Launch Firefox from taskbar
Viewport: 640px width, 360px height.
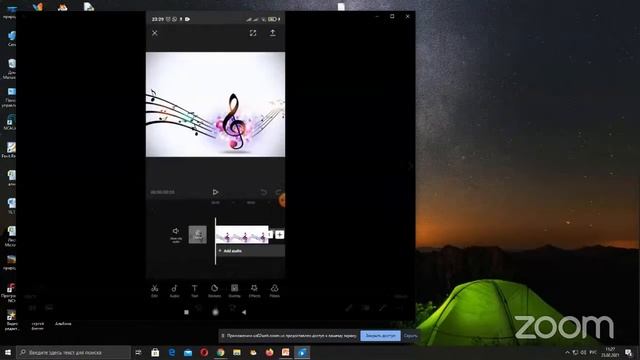[269, 352]
